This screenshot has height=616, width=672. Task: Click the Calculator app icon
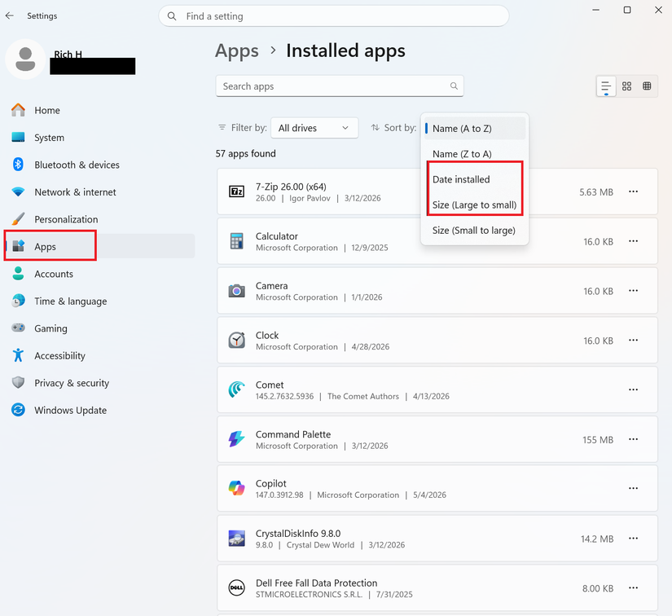click(236, 241)
